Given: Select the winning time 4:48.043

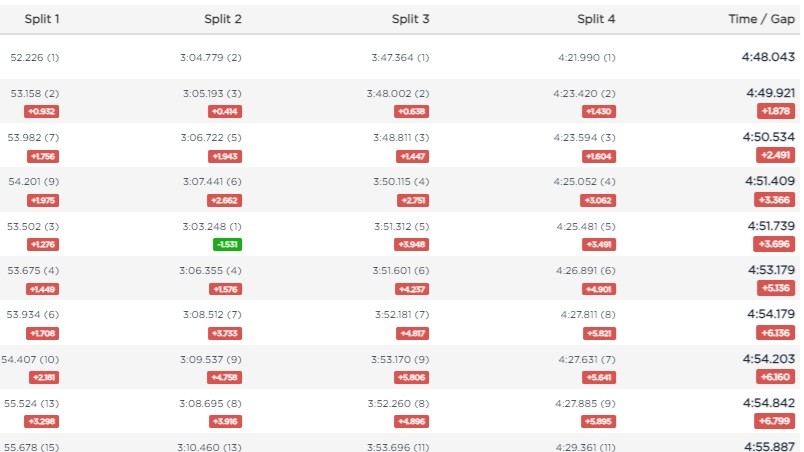Looking at the screenshot, I should [x=768, y=57].
